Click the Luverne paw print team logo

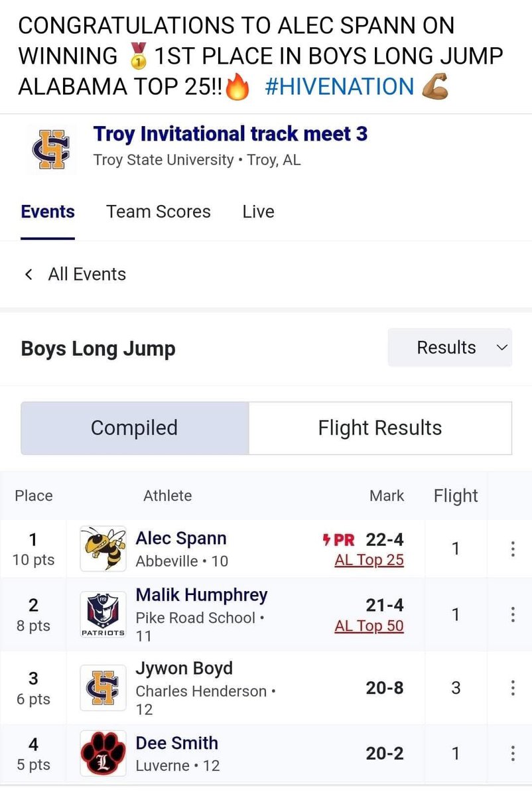click(x=103, y=754)
